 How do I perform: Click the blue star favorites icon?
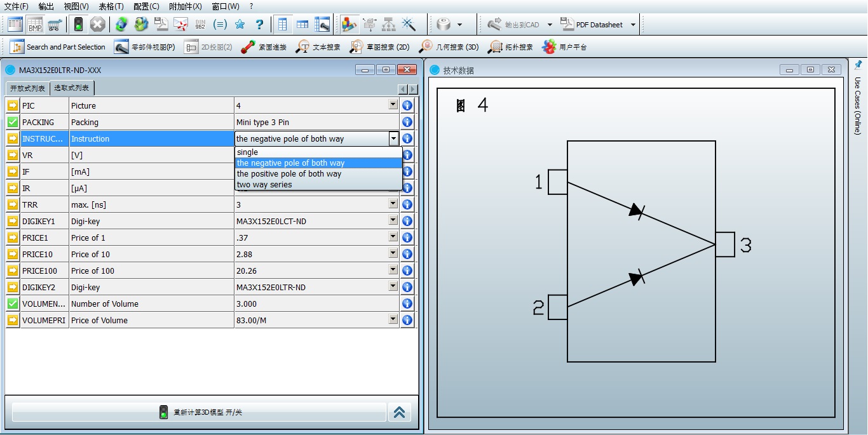pyautogui.click(x=240, y=25)
